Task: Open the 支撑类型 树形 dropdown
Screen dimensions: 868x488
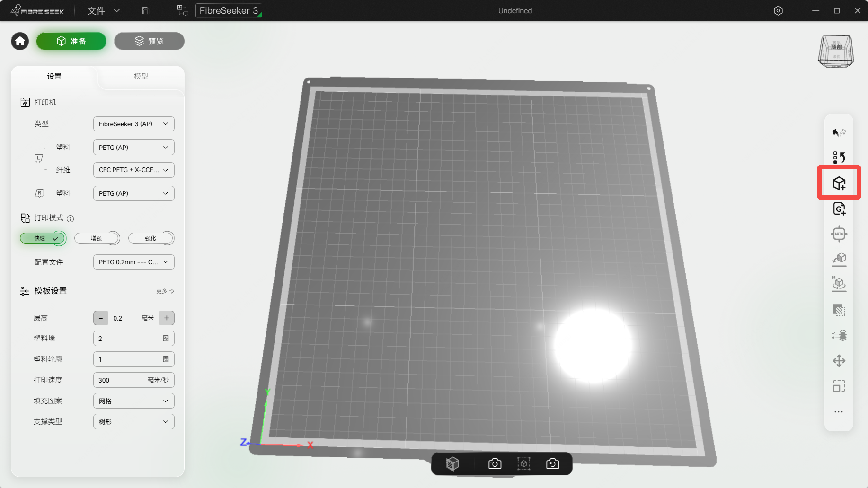Action: (133, 422)
